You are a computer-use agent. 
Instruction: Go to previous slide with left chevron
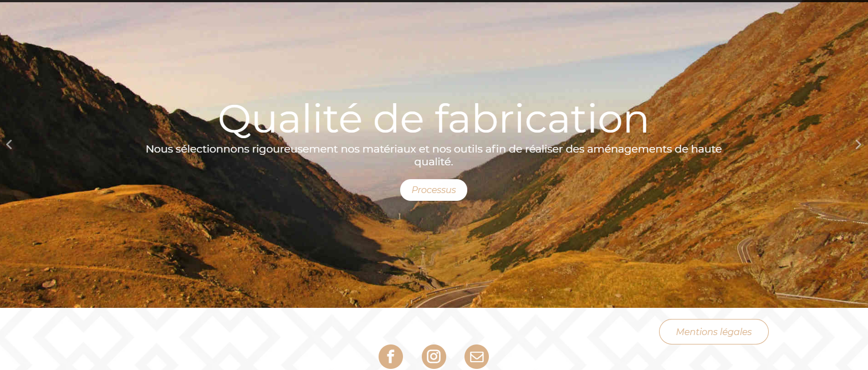9,145
